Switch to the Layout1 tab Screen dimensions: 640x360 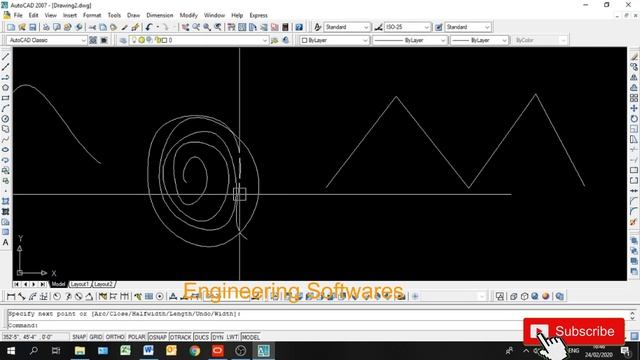(79, 284)
